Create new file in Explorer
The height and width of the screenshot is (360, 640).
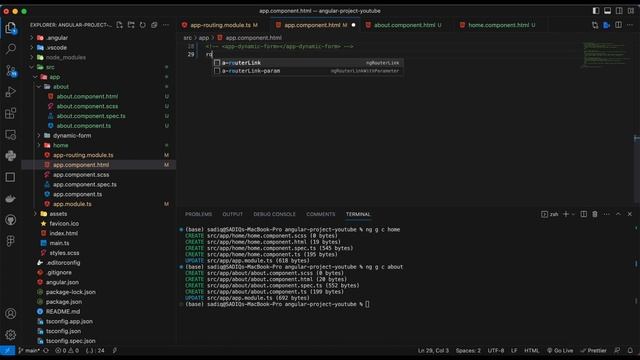[120, 25]
